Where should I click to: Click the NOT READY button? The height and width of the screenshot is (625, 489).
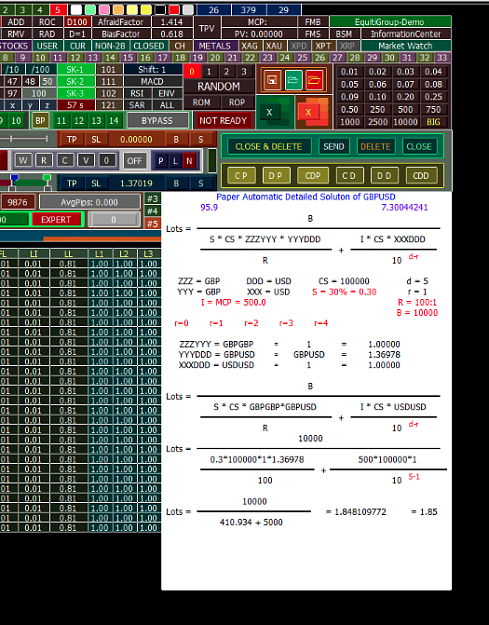point(223,120)
